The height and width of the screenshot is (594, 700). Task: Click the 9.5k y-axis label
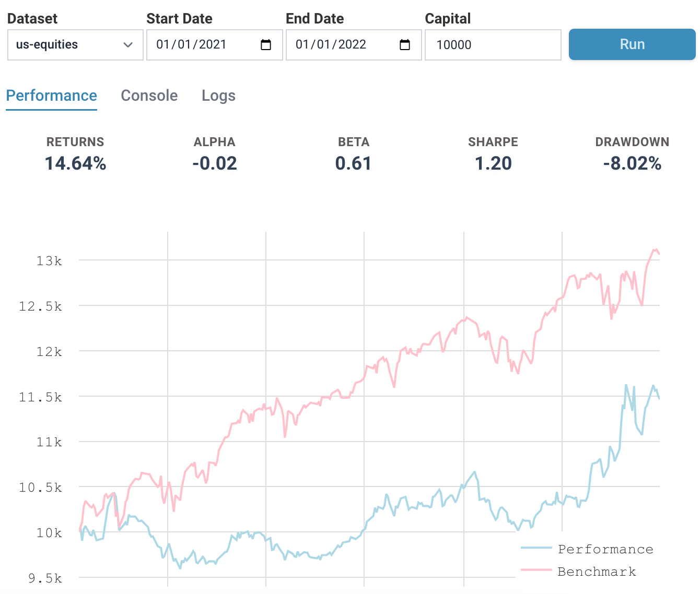(x=45, y=578)
